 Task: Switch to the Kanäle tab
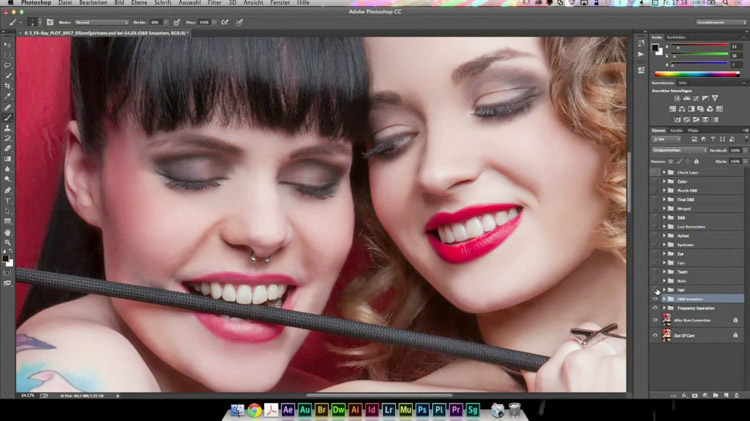pos(676,130)
